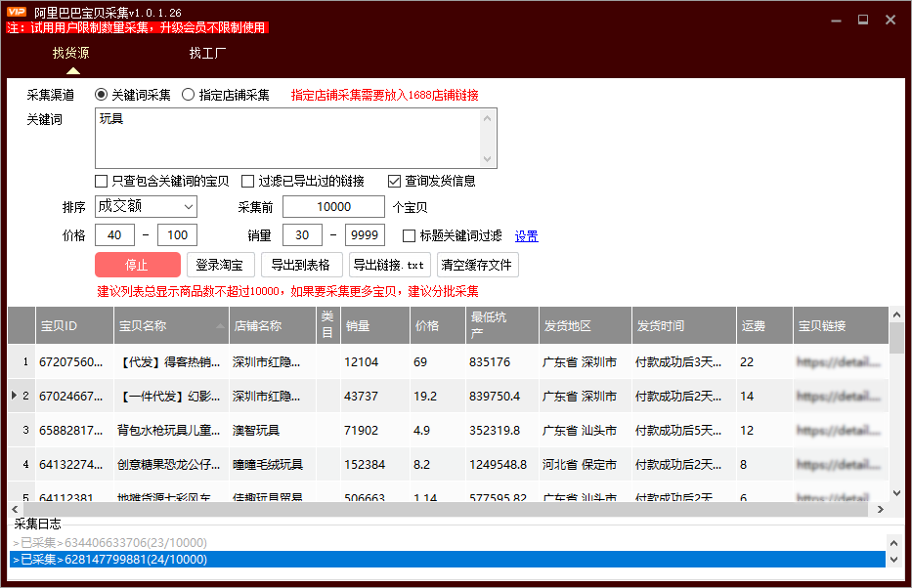The image size is (912, 588).
Task: Select the 指定店铺采集 radio button
Action: 188,95
